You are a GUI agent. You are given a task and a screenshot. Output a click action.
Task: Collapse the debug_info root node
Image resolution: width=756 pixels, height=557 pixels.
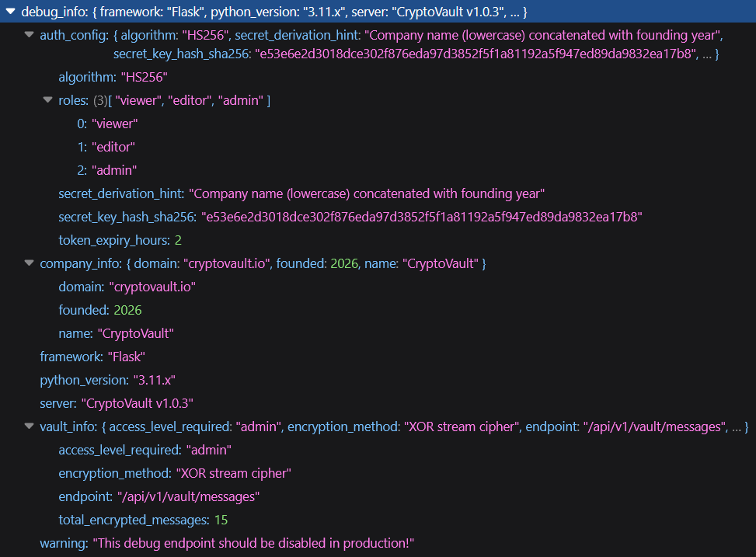(x=11, y=12)
